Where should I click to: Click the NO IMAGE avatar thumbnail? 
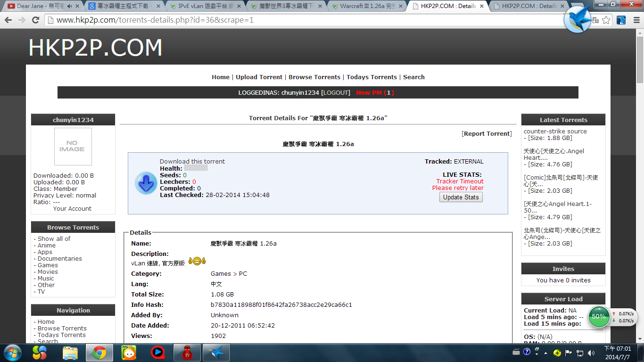coord(73,147)
